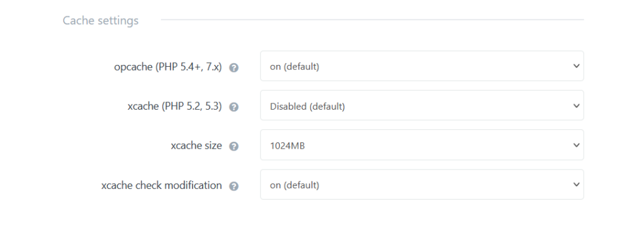
Task: Click the chevron arrow on xcache size
Action: (x=576, y=145)
